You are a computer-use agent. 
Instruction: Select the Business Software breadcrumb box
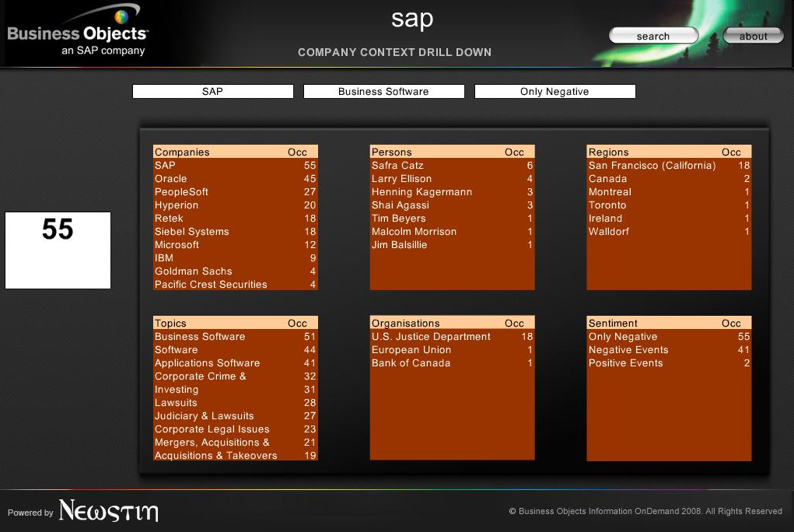[384, 91]
